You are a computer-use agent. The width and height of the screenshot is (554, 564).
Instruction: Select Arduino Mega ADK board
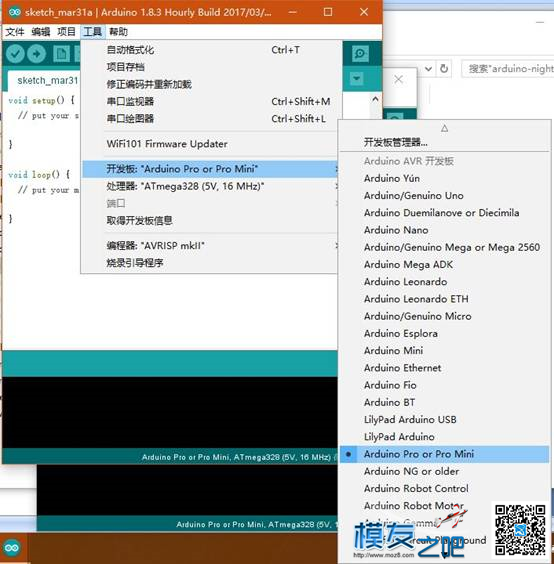coord(444,265)
